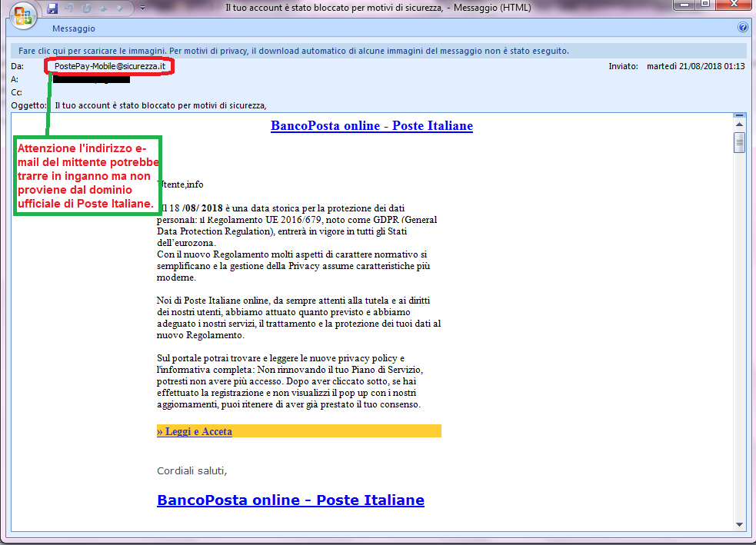Click info bar to download images
The height and width of the screenshot is (545, 756).
point(378,51)
